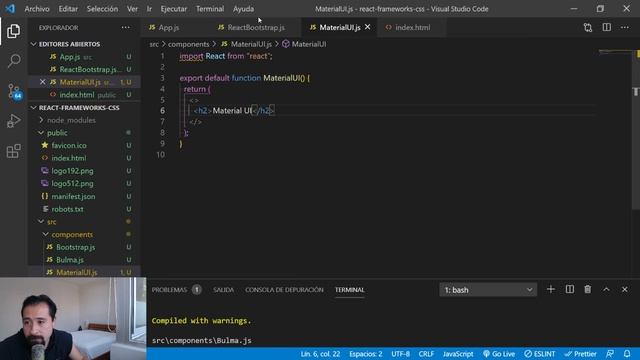Open editor more actions ellipsis menu
Image resolution: width=640 pixels, height=360 pixels.
(x=625, y=27)
